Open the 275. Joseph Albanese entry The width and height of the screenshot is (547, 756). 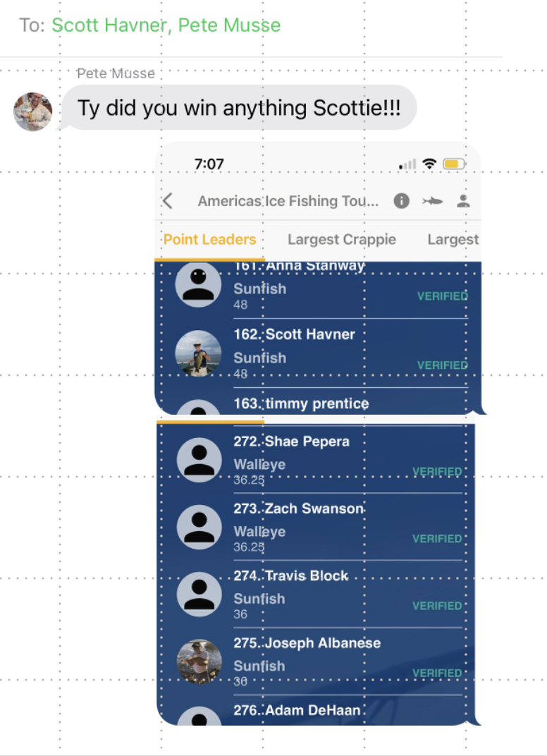tap(316, 661)
